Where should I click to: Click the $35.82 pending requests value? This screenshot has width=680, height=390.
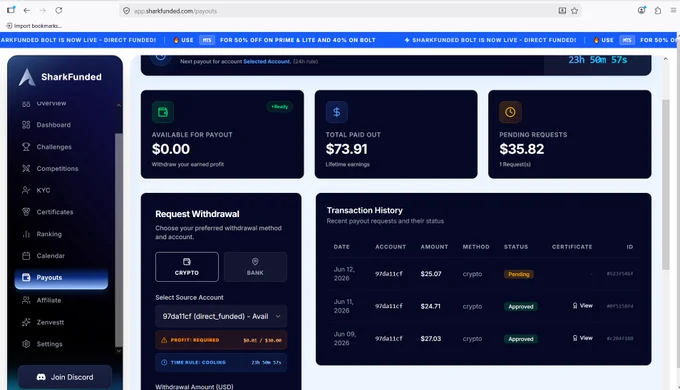coord(521,149)
